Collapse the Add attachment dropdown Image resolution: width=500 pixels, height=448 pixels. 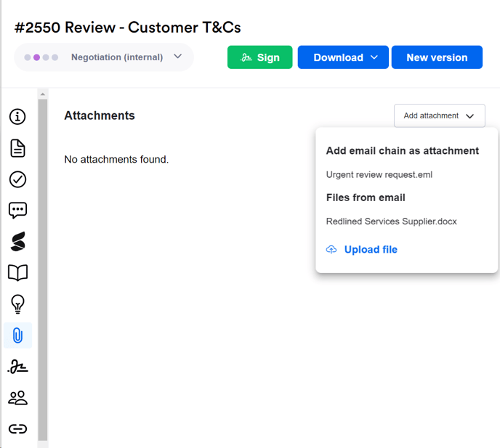[439, 116]
